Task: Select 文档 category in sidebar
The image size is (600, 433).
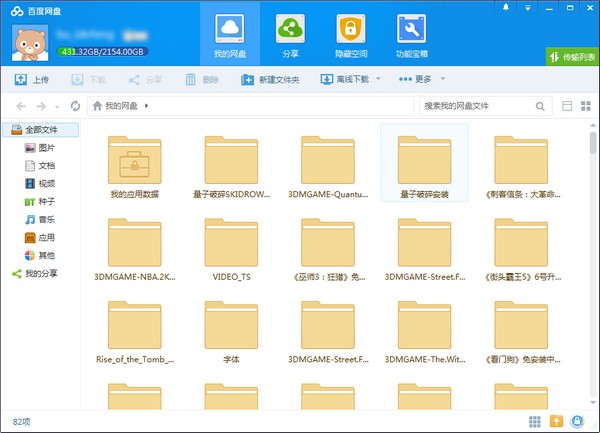Action: pyautogui.click(x=40, y=166)
